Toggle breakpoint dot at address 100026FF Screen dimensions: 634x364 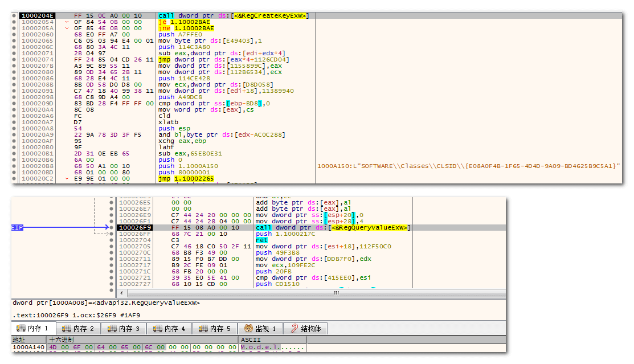[112, 234]
